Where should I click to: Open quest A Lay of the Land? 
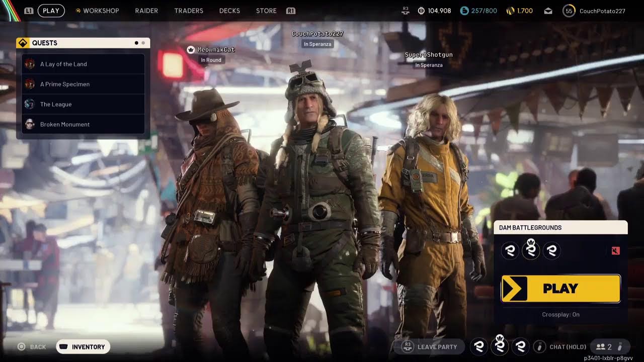[84, 64]
